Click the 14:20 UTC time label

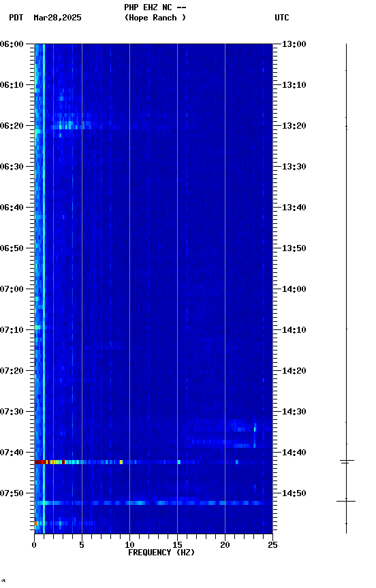coord(294,371)
